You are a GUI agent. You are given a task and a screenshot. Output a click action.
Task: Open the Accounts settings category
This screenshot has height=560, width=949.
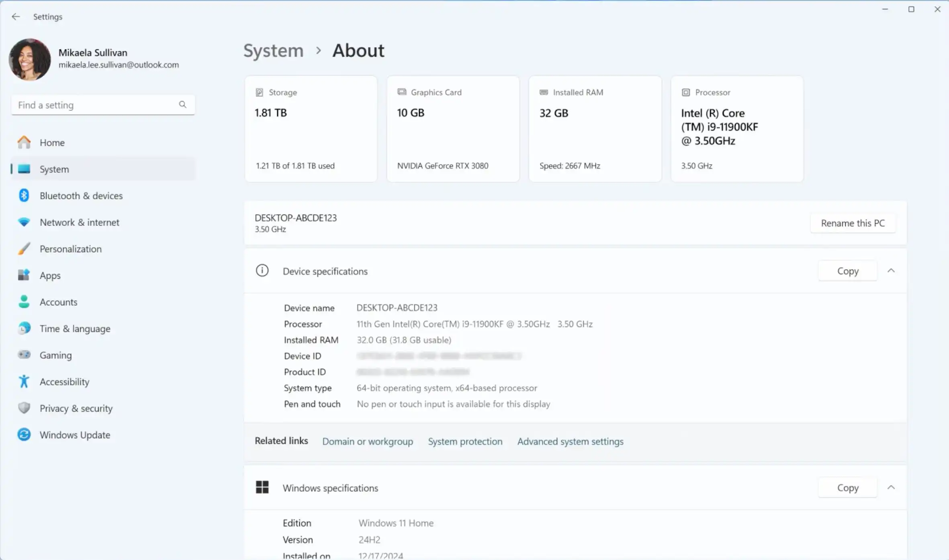pos(58,302)
